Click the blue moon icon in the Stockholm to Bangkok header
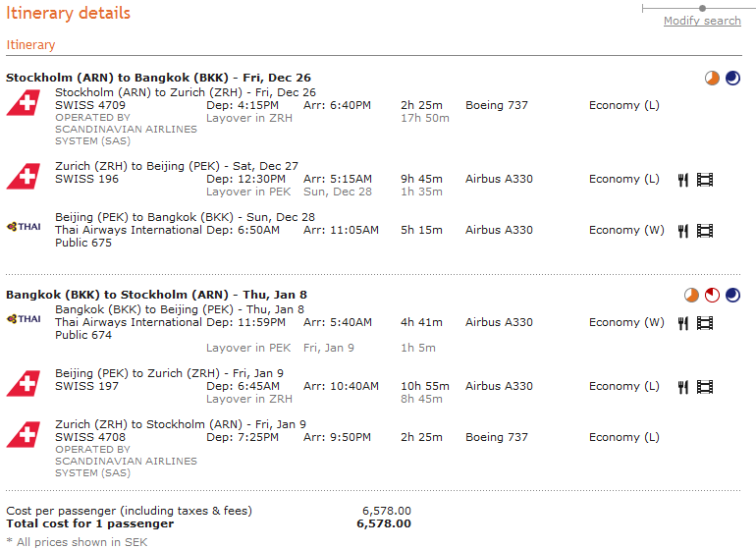The height and width of the screenshot is (549, 756). tap(732, 78)
